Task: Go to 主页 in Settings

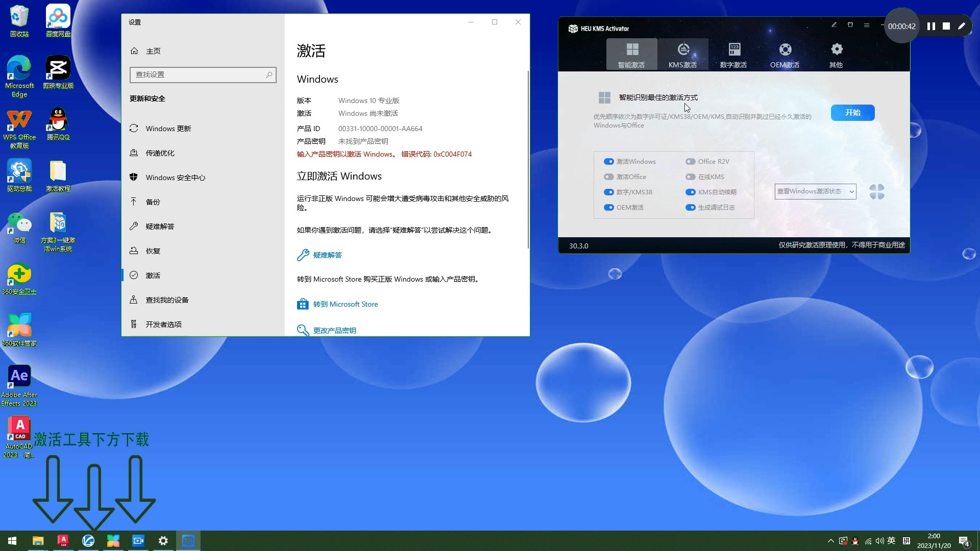Action: click(203, 51)
